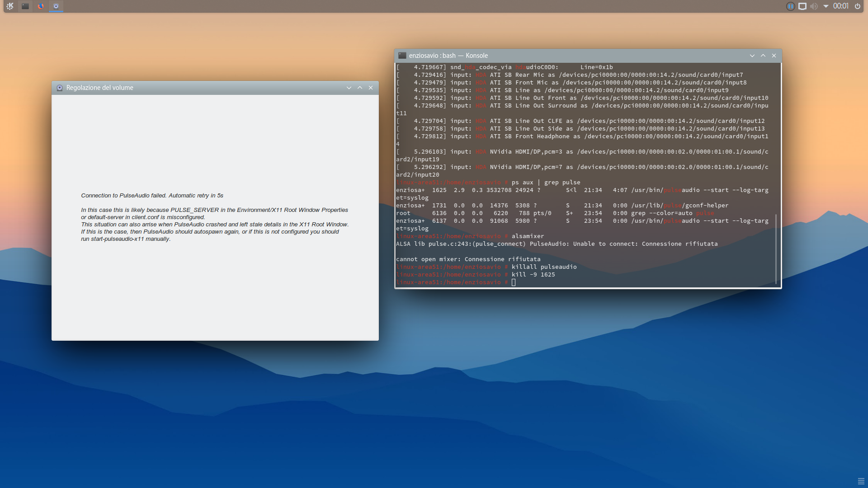Close the Regolazione del volume window

point(371,88)
